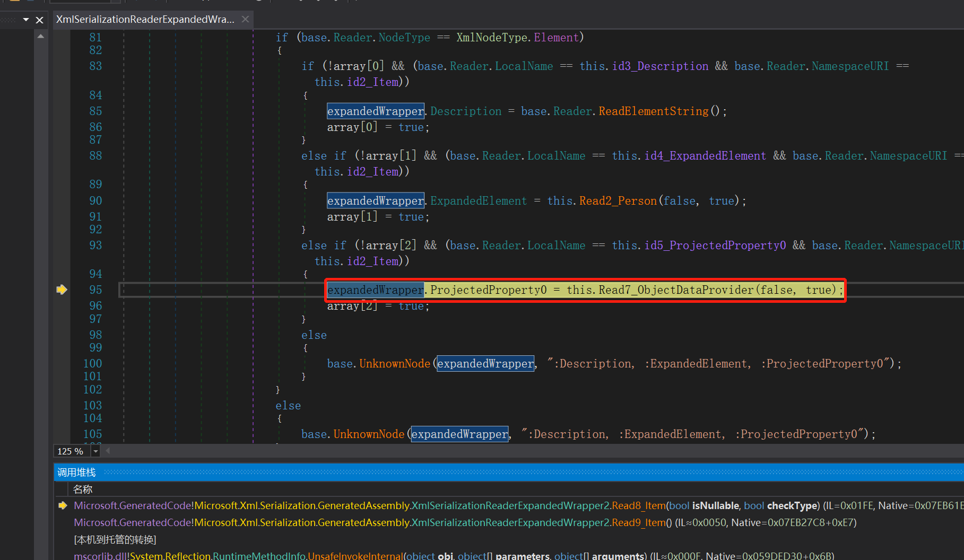
Task: Click the yellow current-statement arrow at line 95
Action: coord(62,290)
